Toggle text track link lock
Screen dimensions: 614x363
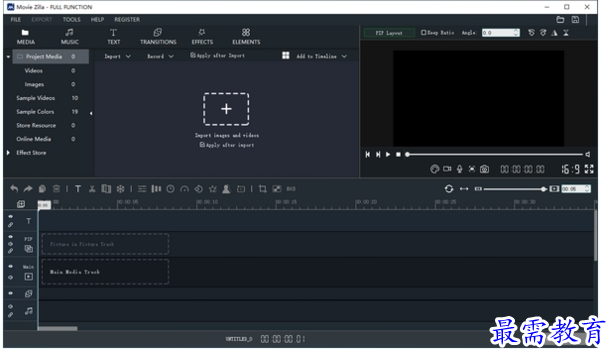click(11, 225)
